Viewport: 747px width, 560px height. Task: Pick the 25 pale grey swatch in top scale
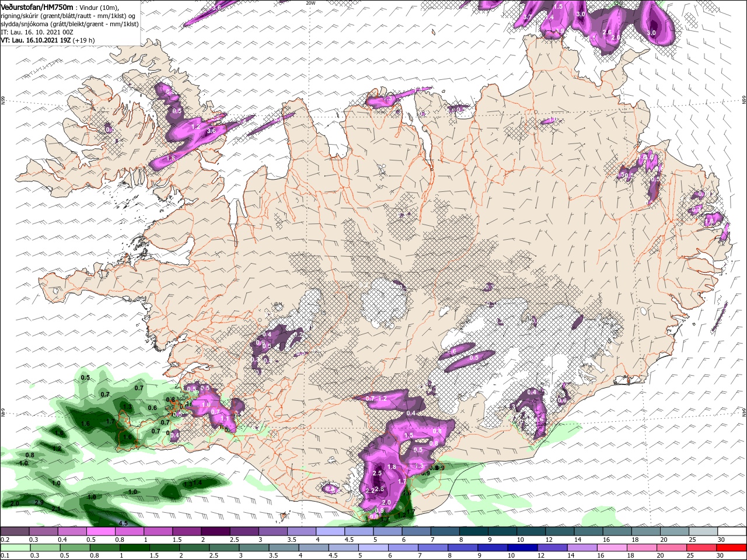(703, 531)
